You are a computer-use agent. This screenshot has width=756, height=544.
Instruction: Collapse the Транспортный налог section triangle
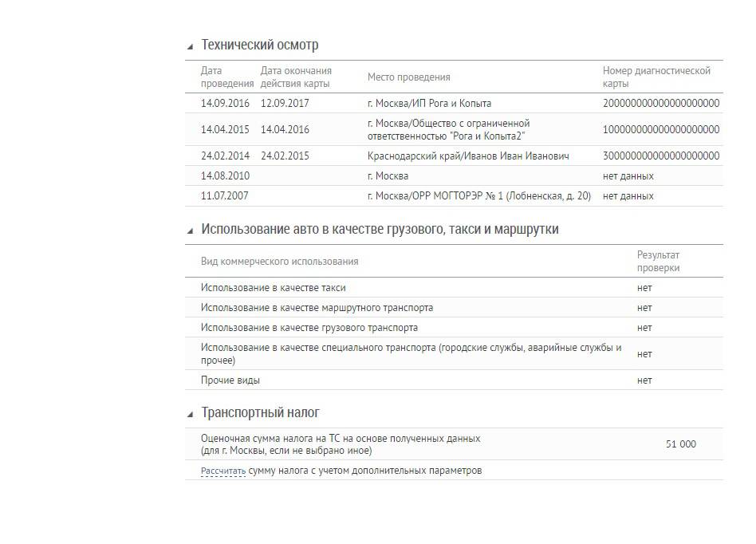click(190, 415)
